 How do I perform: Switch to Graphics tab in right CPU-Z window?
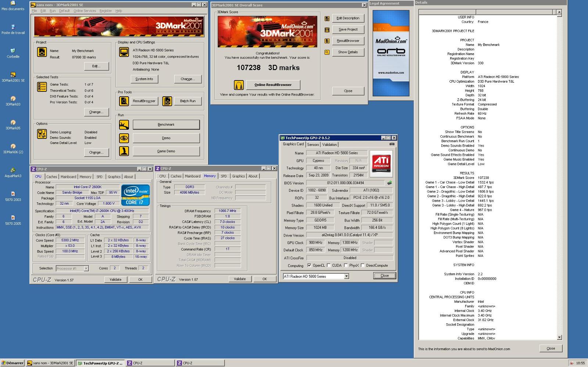pos(239,176)
